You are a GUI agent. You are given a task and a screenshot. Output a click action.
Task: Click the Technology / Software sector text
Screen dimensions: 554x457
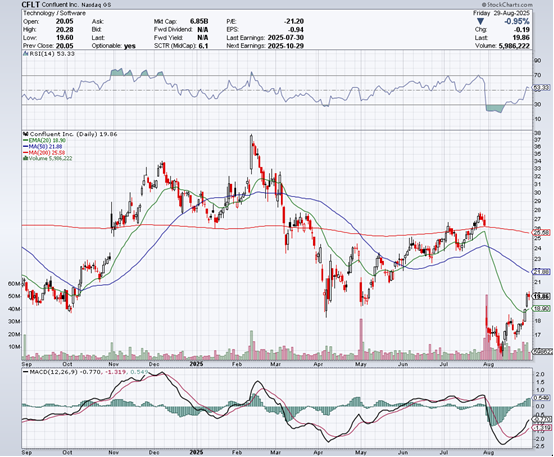pos(54,13)
